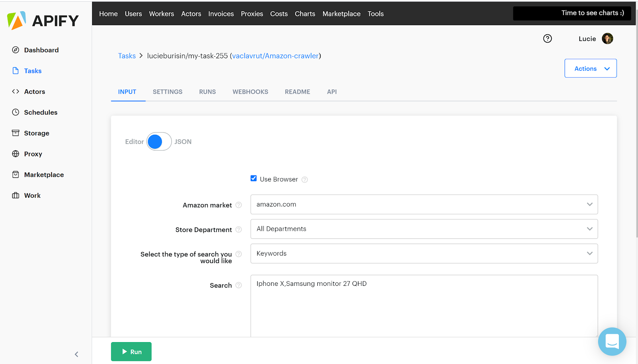Click the JSON label beside the switch
Screen dimensions: 638x364
pos(183,142)
